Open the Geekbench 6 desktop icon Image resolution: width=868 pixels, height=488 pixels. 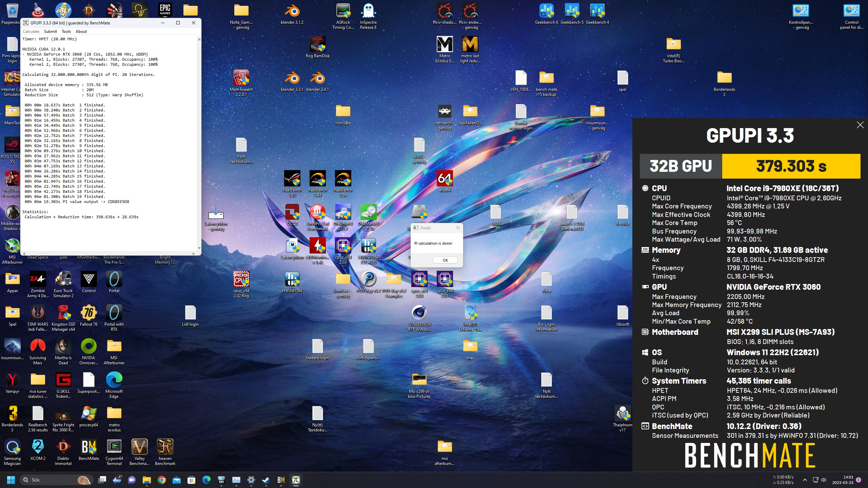(546, 14)
